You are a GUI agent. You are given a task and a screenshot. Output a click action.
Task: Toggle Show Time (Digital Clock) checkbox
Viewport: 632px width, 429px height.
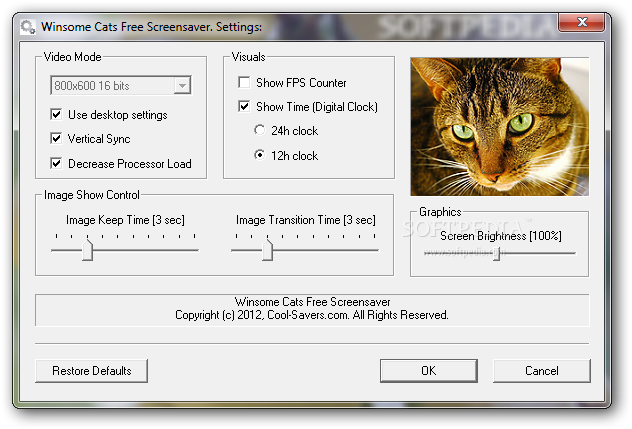click(244, 106)
